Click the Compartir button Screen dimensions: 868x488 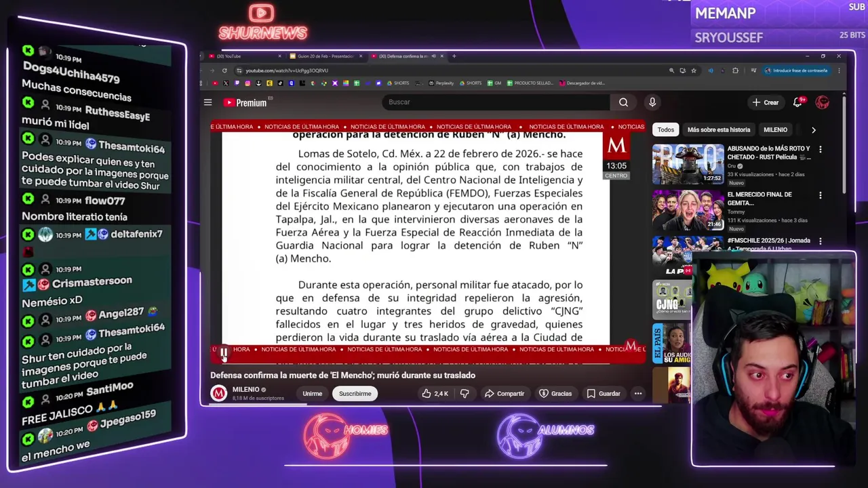(505, 394)
